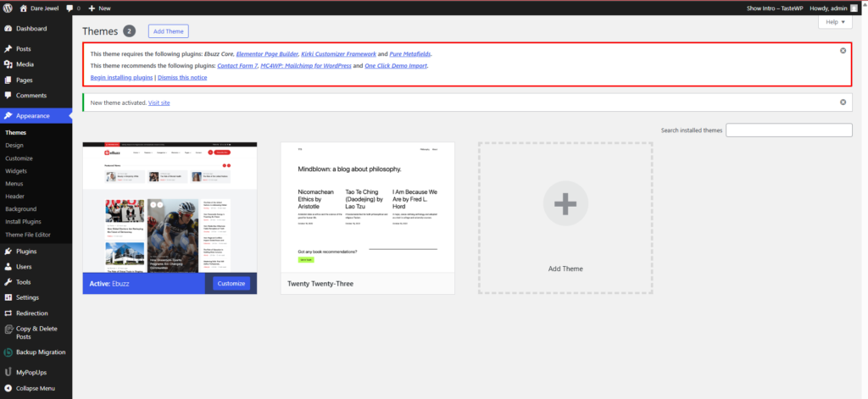Screen dimensions: 868x399
Task: Click the Search installed themes field
Action: [x=788, y=130]
